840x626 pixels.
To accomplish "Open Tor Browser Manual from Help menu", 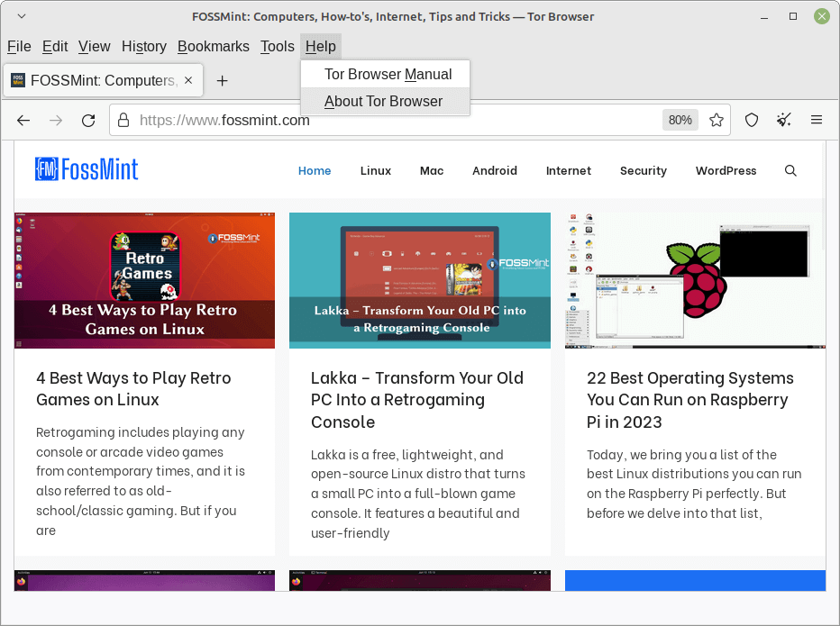I will (388, 74).
